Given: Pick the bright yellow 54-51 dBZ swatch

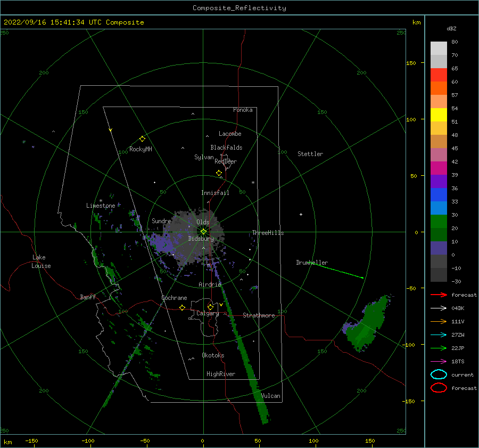Looking at the screenshot, I should (439, 115).
